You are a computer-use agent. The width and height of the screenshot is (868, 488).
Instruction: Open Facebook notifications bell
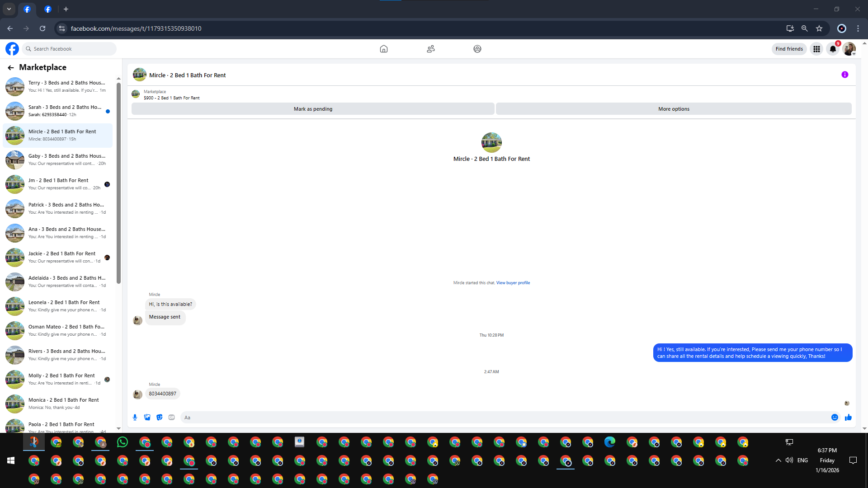[x=833, y=49]
